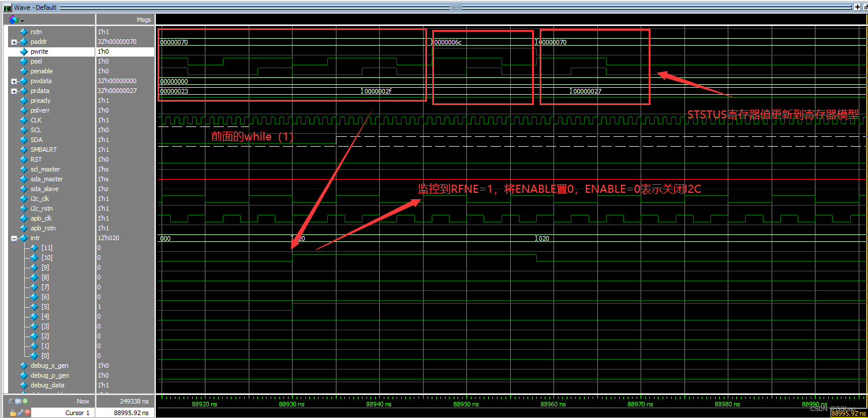Screen dimensions: 868x418
Task: Click the yellow cursor time flag 88995.92 ns
Action: tap(849, 413)
